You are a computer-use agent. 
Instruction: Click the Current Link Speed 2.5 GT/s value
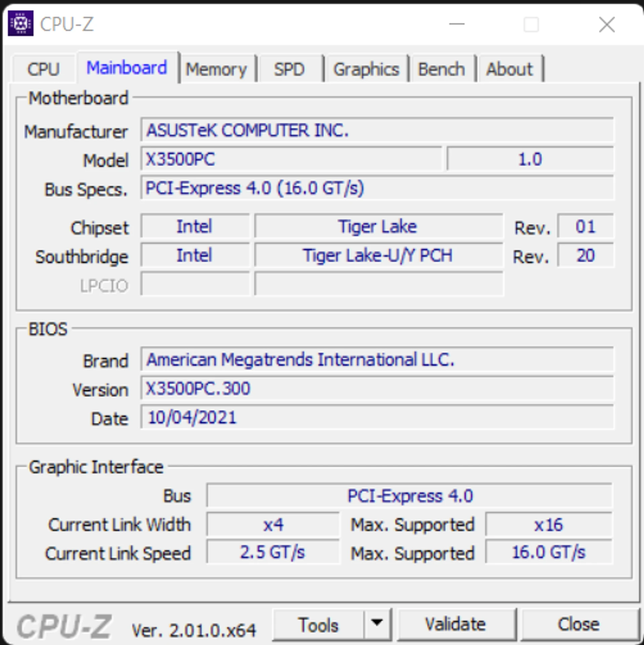[x=273, y=552]
